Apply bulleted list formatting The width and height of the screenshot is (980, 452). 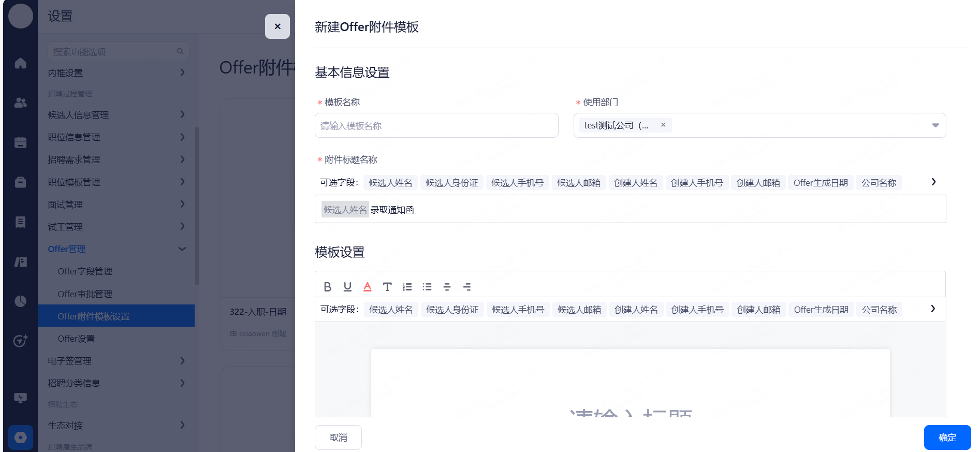[427, 287]
